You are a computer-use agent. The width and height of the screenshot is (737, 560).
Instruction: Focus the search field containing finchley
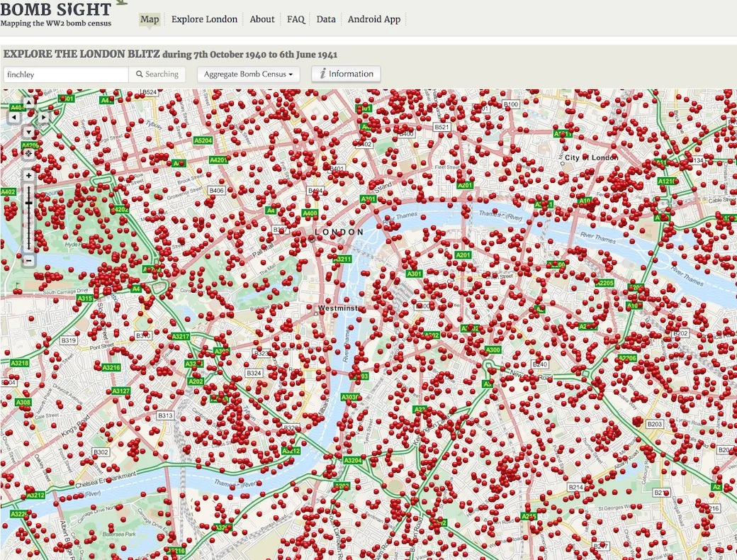66,74
